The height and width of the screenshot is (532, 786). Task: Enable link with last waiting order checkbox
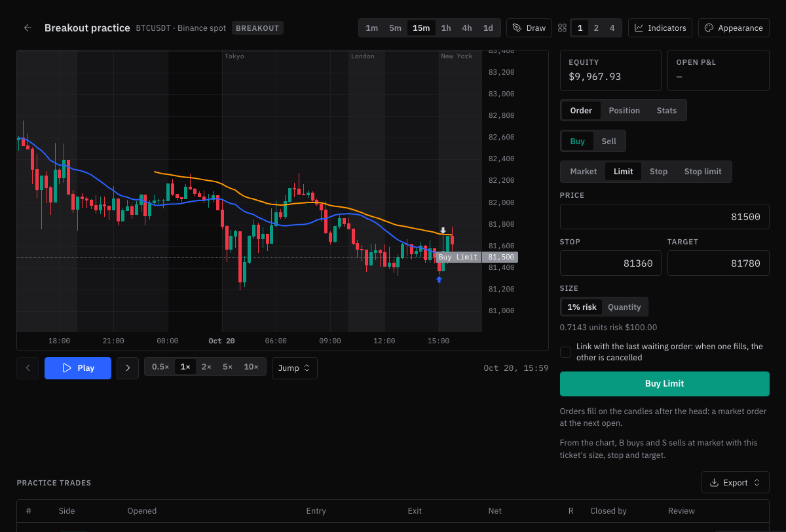(565, 352)
